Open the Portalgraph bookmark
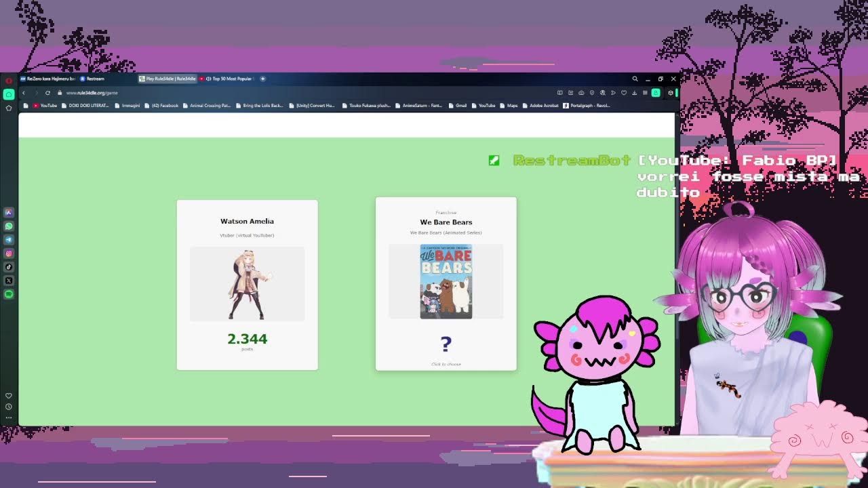This screenshot has height=488, width=868. point(587,106)
